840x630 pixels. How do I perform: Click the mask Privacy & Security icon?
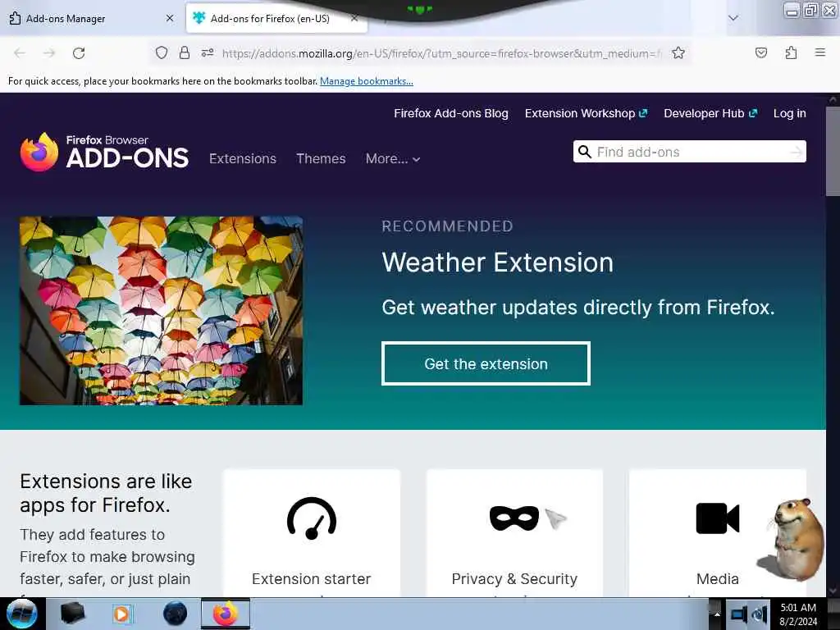[514, 518]
